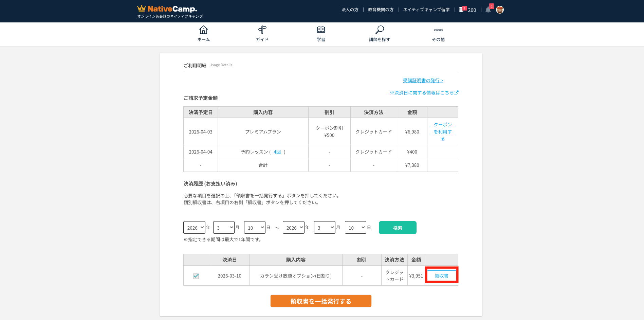The width and height of the screenshot is (644, 320).
Task: Open the Learning book icon
Action: pyautogui.click(x=321, y=30)
